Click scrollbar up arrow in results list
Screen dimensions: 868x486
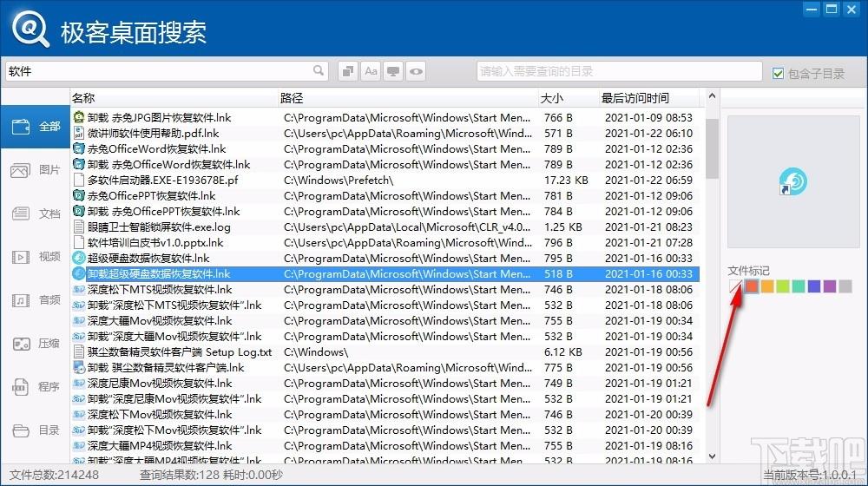pyautogui.click(x=712, y=95)
